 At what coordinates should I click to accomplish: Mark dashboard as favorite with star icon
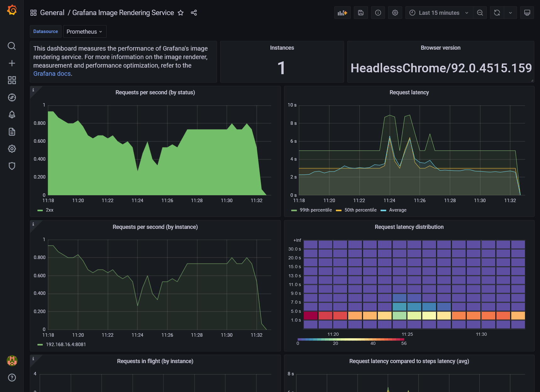point(181,13)
